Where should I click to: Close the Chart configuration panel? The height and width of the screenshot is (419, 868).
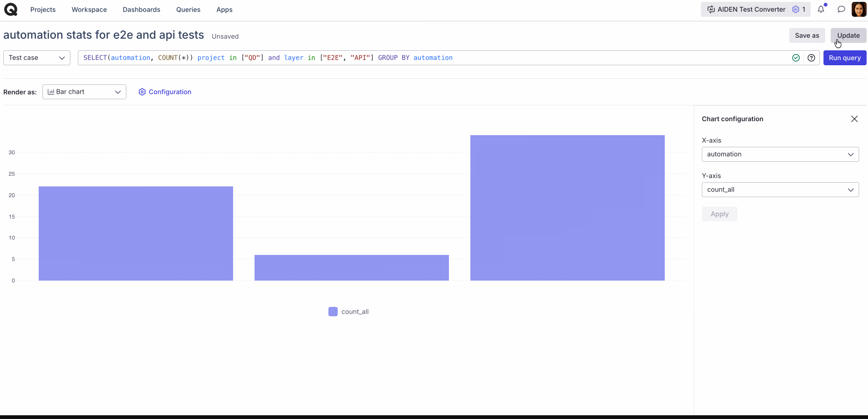(x=854, y=119)
